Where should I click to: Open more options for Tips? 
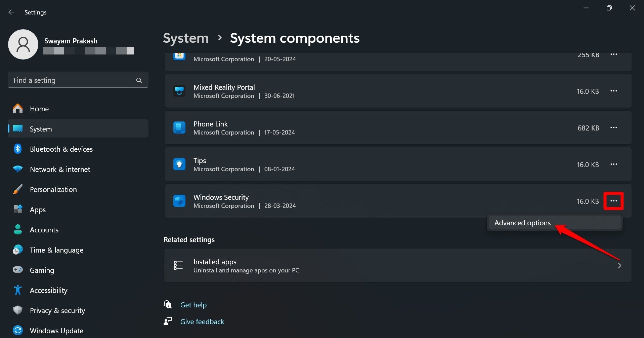coord(613,164)
